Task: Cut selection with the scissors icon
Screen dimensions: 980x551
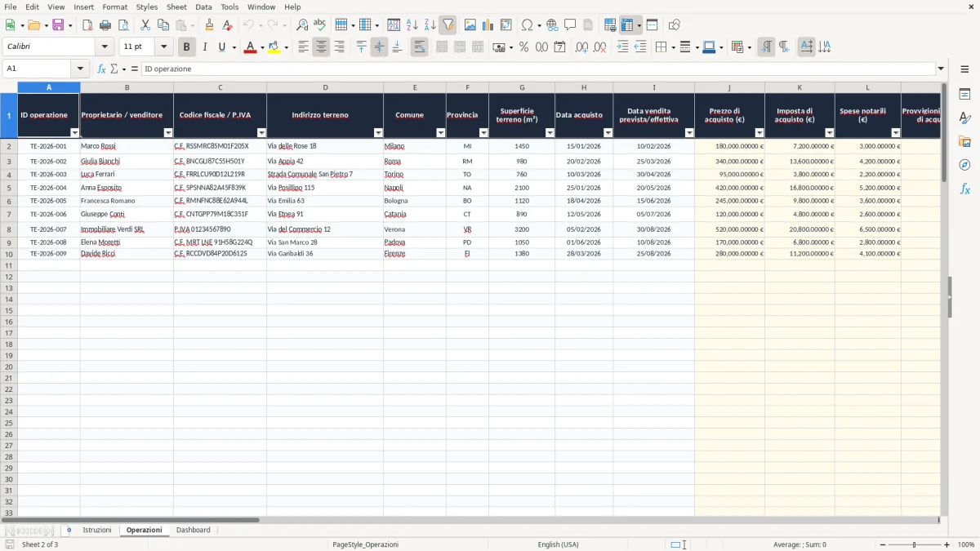Action: point(145,25)
